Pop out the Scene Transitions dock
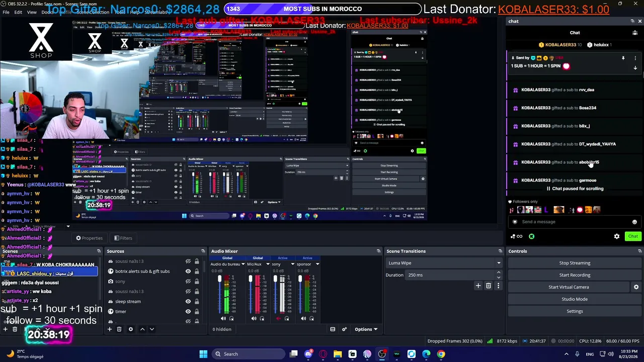 click(x=500, y=251)
